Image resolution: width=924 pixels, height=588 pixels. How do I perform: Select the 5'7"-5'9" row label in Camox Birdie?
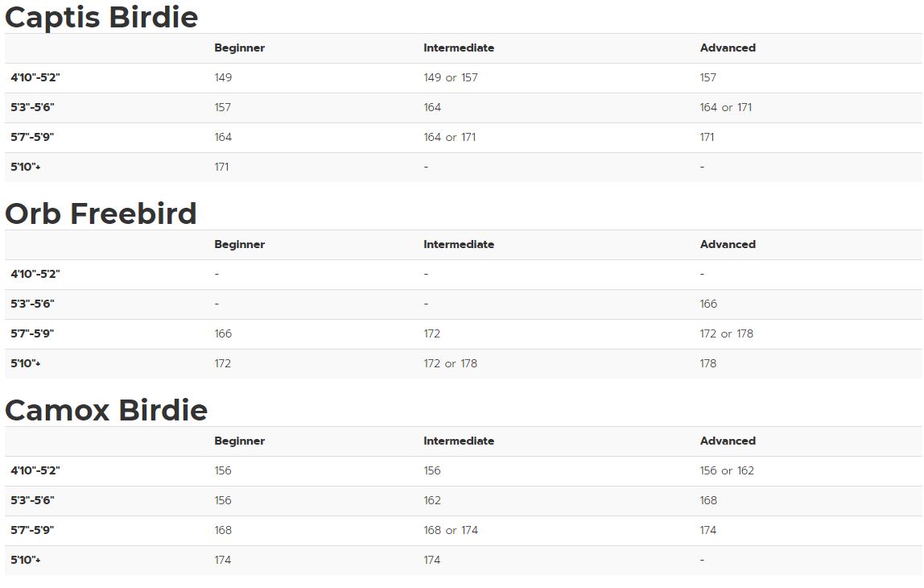pyautogui.click(x=32, y=531)
